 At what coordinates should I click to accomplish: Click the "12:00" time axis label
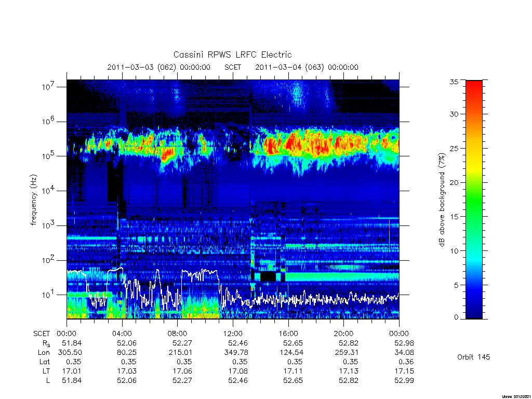pos(233,334)
